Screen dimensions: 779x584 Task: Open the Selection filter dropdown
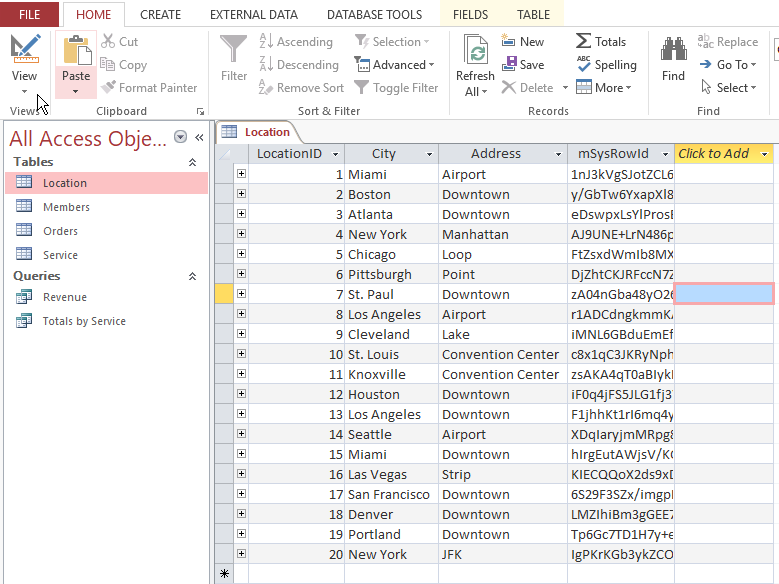pyautogui.click(x=392, y=41)
